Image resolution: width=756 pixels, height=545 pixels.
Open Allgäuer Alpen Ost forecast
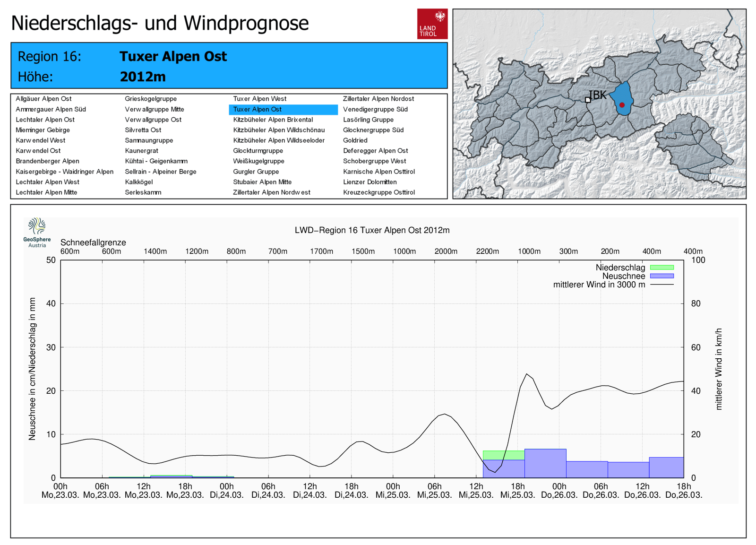coord(43,99)
